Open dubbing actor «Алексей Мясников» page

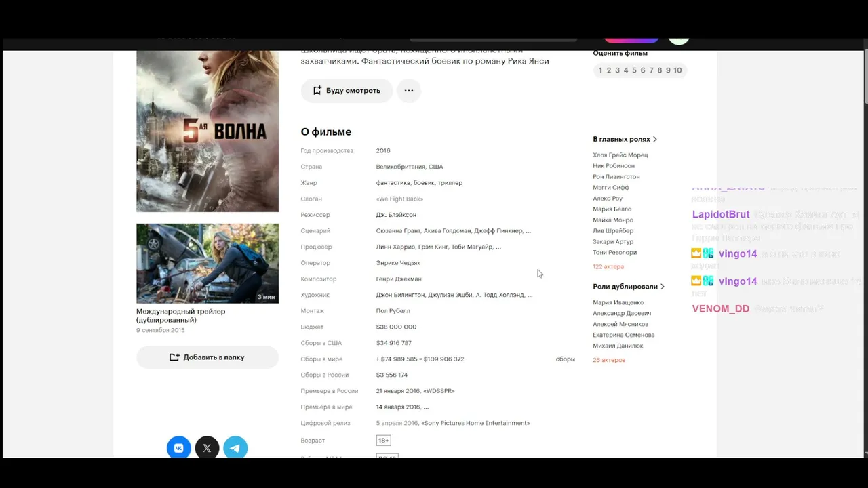coord(620,325)
